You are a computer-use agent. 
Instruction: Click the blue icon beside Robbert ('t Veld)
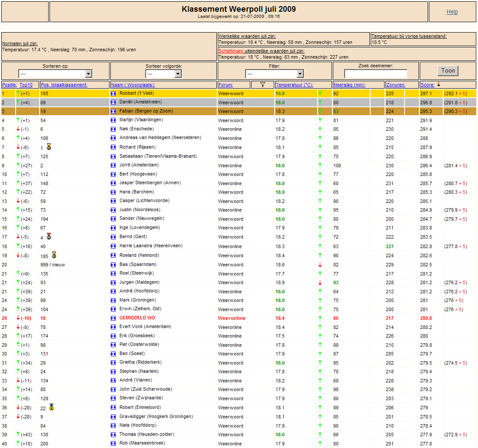[113, 93]
